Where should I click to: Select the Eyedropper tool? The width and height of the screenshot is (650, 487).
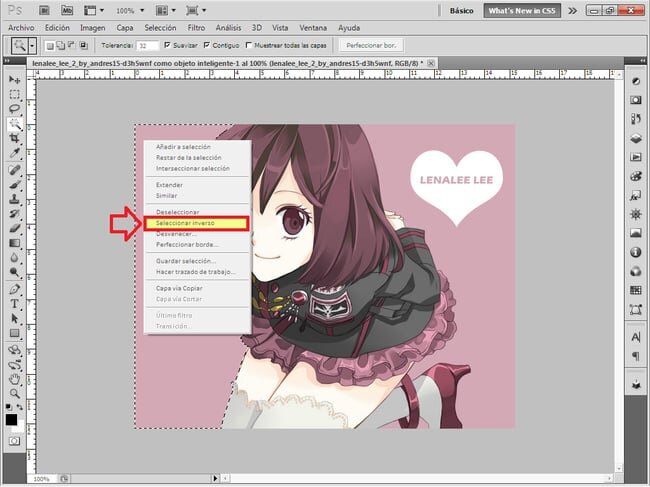click(x=15, y=153)
